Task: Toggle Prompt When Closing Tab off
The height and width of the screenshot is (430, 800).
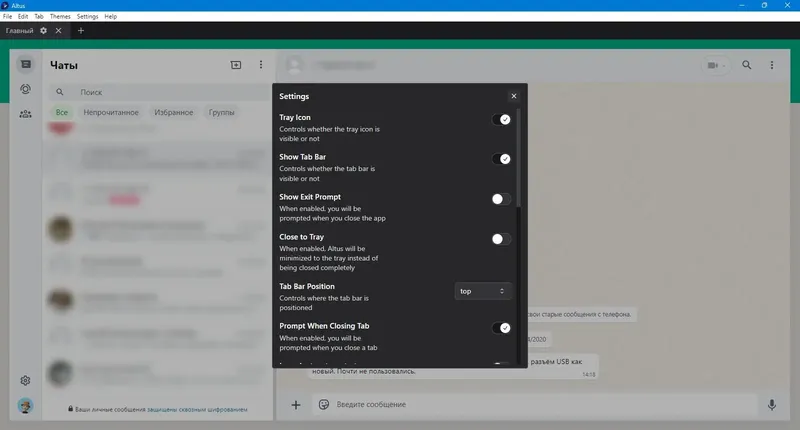Action: click(x=501, y=328)
